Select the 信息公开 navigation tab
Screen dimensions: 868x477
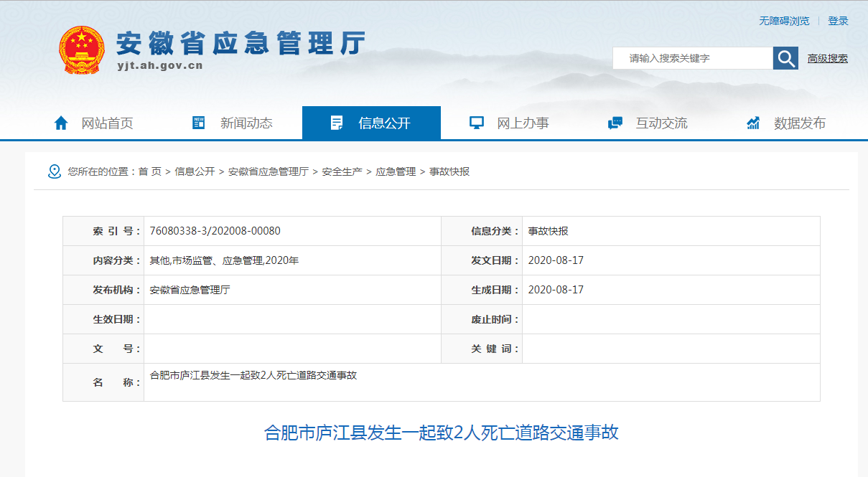pyautogui.click(x=371, y=123)
